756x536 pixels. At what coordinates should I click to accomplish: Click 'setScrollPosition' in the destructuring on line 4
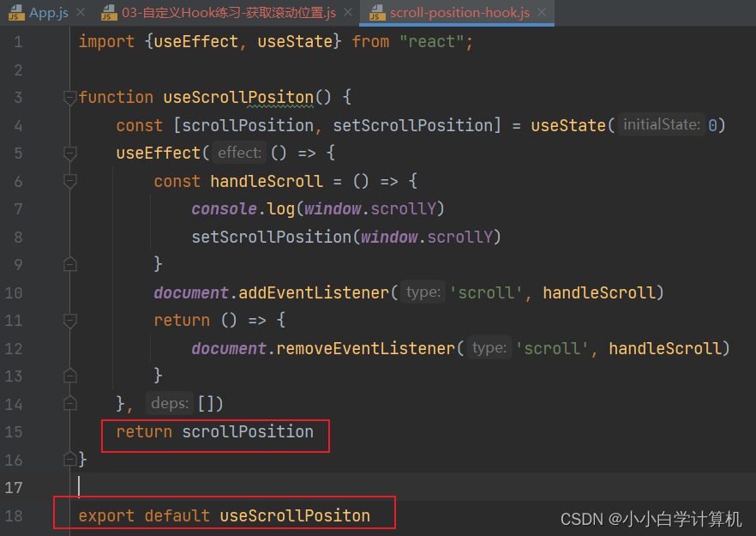coord(413,125)
